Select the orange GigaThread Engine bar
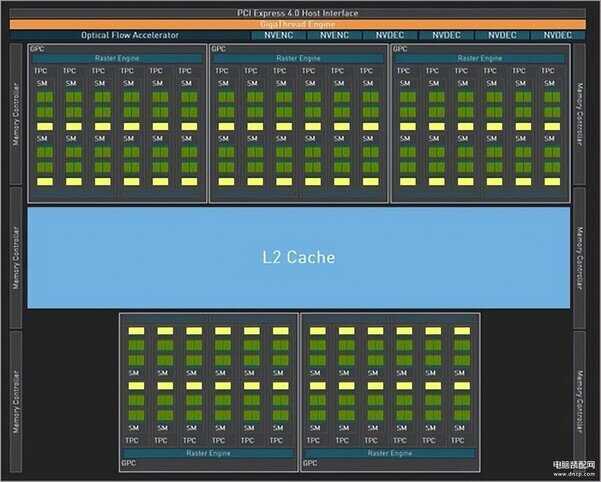 pos(297,25)
